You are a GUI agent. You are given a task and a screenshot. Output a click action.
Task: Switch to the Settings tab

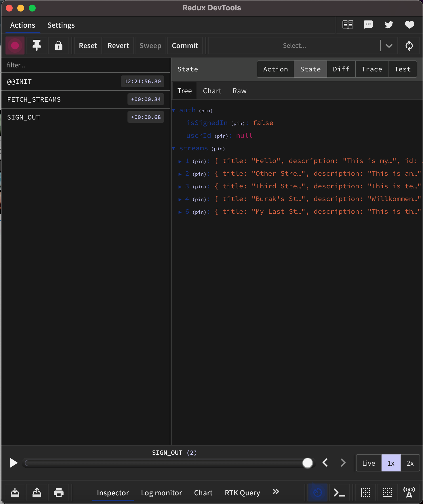click(x=61, y=25)
